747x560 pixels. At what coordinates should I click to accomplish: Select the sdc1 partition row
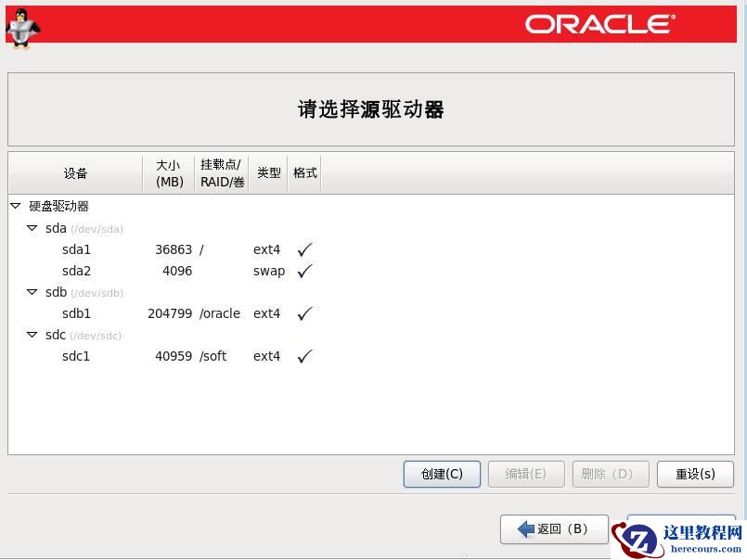coord(370,356)
